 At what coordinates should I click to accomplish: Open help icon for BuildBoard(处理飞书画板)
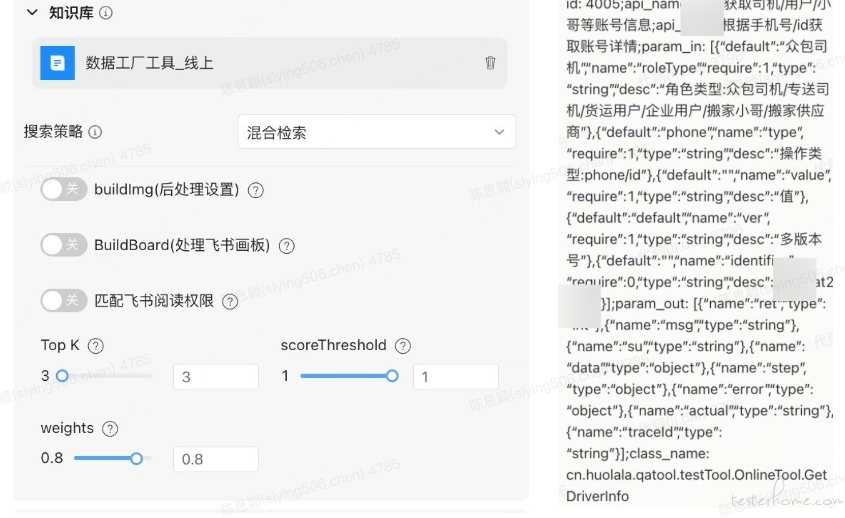pos(287,246)
